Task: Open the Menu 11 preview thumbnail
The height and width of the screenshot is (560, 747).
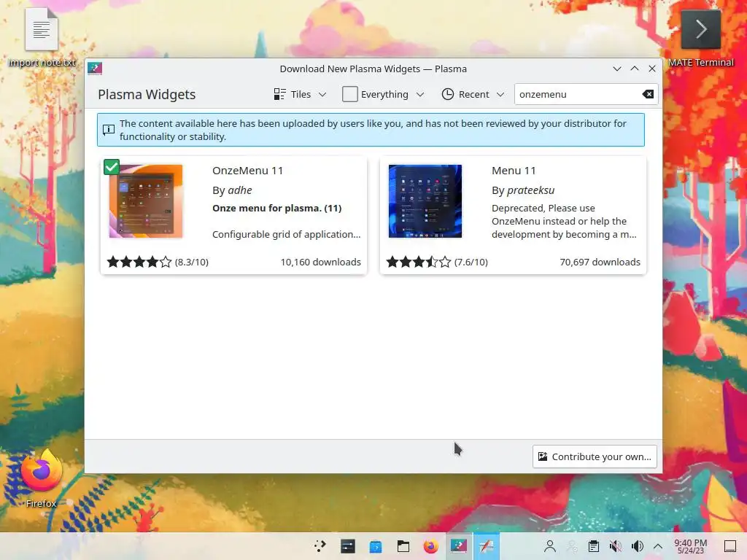Action: (x=425, y=201)
